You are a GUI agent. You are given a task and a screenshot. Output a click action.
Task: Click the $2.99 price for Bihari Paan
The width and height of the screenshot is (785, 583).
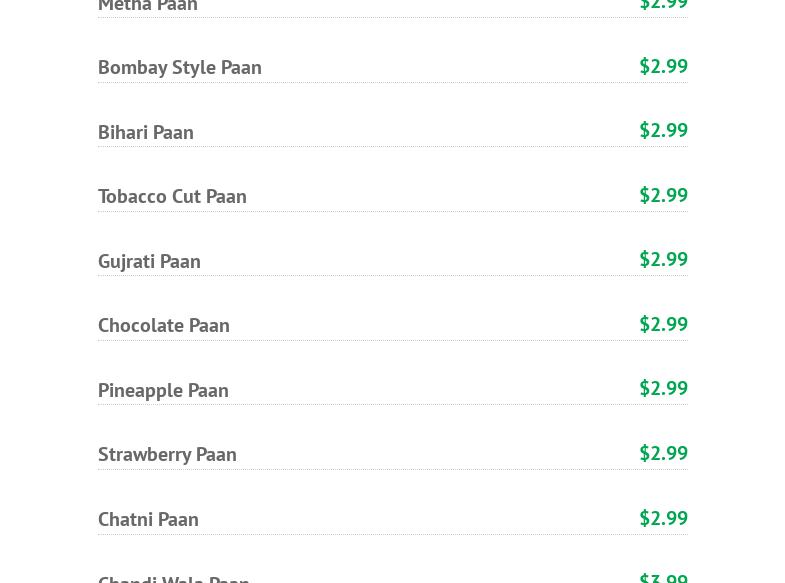point(663,130)
